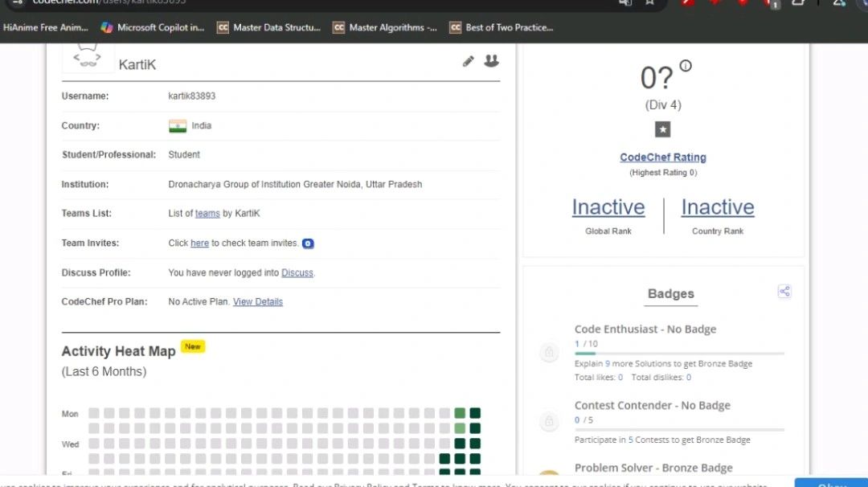Click the Contest Contender locked badge icon
The image size is (868, 487).
point(549,420)
